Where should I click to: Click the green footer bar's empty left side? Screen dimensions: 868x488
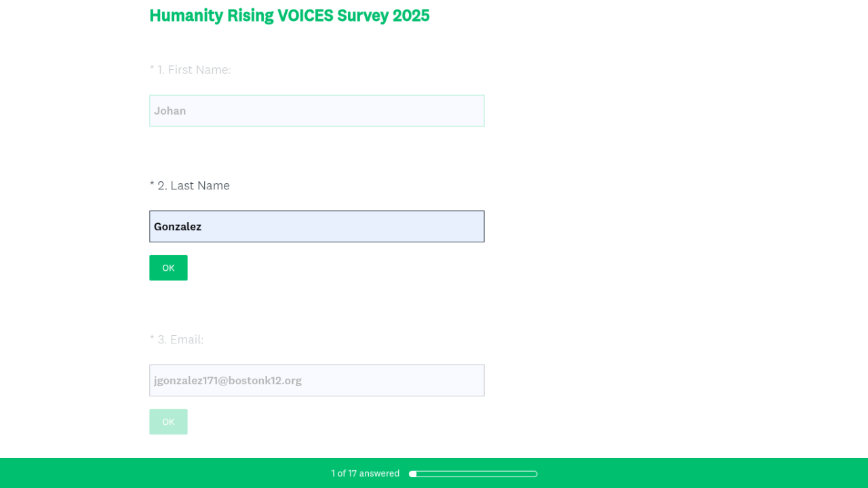pos(136,473)
